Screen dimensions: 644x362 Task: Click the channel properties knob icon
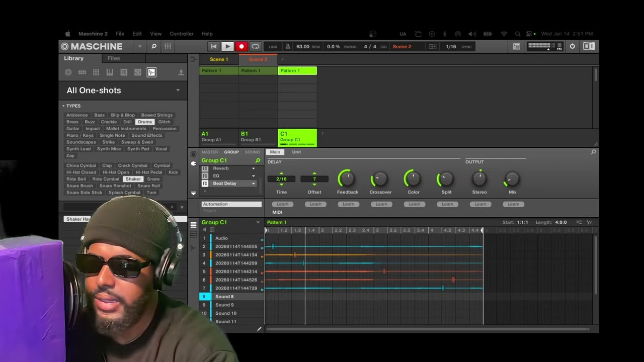pos(193,154)
